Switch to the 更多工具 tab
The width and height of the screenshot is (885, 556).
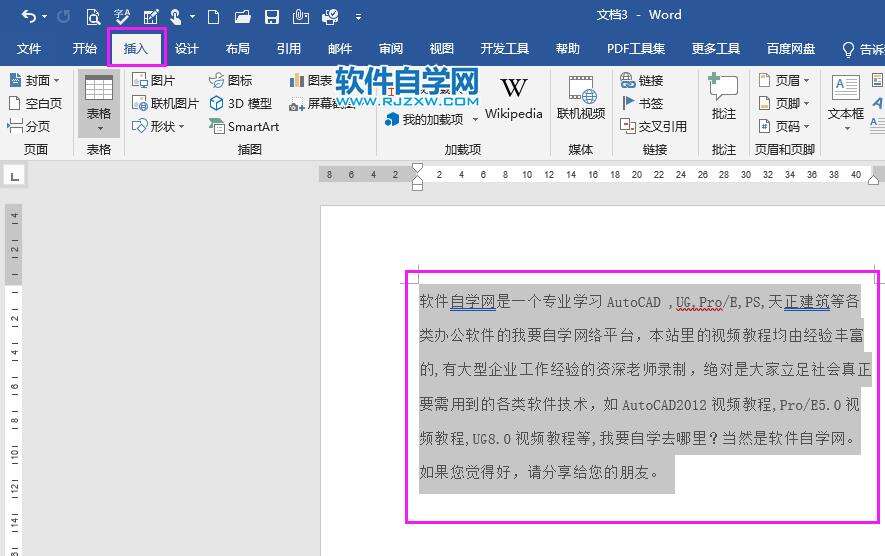716,49
